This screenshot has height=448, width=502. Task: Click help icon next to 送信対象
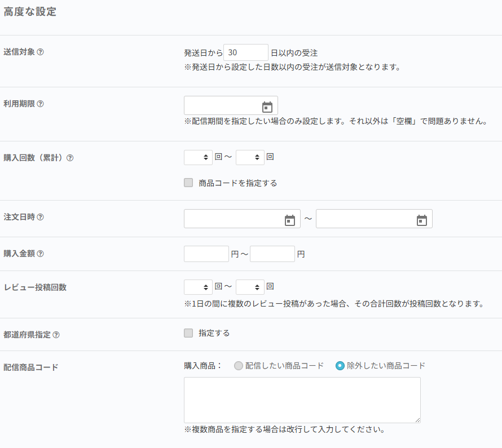(x=41, y=52)
